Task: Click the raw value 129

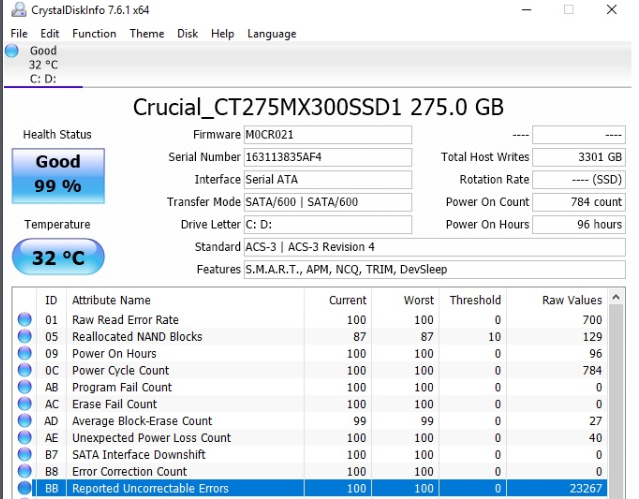Action: coord(593,337)
